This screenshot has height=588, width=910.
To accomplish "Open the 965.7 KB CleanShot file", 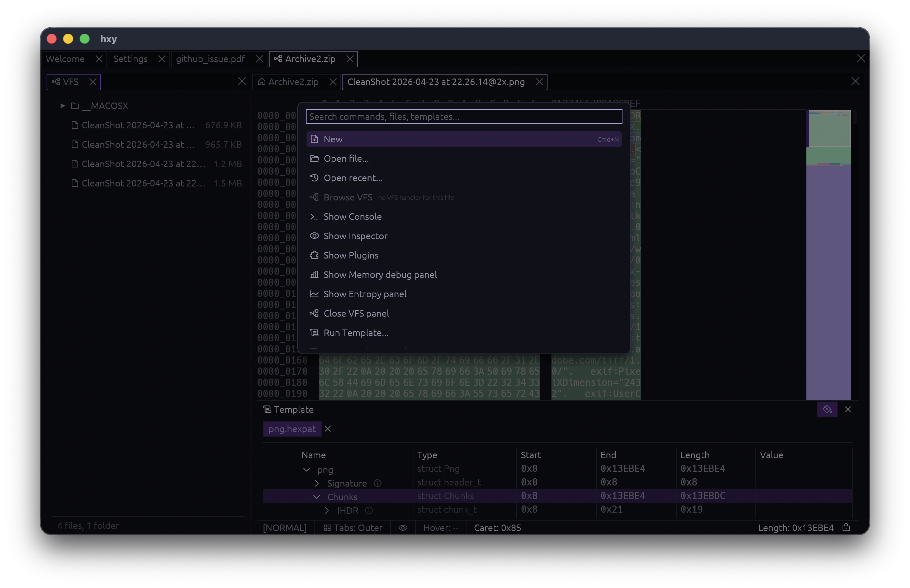I will pyautogui.click(x=156, y=144).
